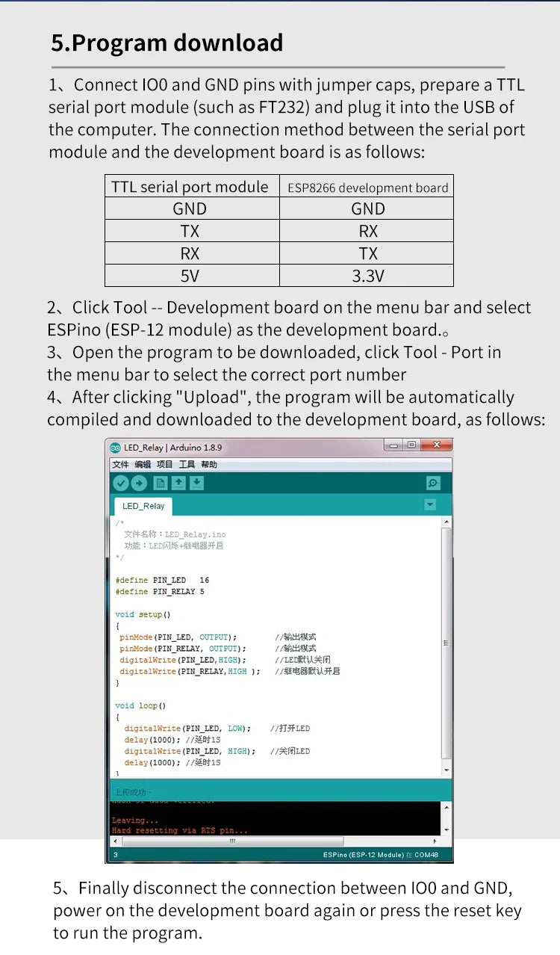Click the 'void setup()' line
This screenshot has width=560, height=955.
click(143, 614)
